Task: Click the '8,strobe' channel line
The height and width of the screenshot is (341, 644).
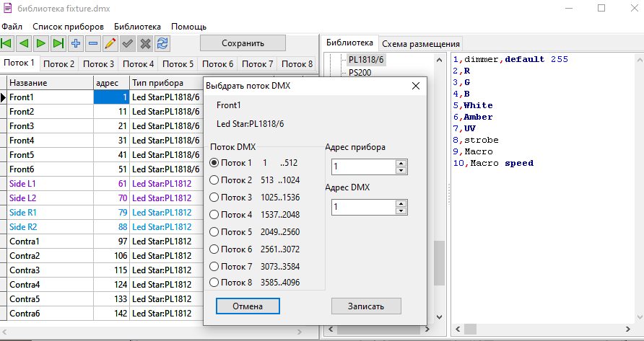Action: (476, 140)
